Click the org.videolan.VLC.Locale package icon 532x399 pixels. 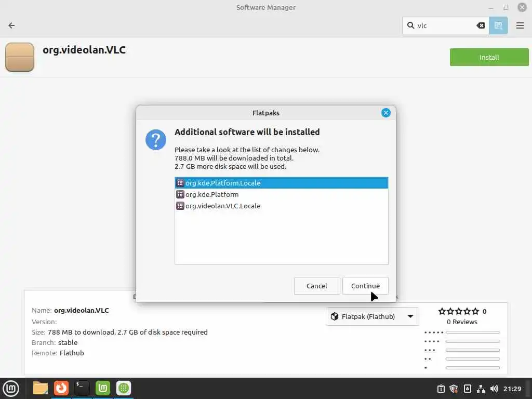tap(180, 206)
